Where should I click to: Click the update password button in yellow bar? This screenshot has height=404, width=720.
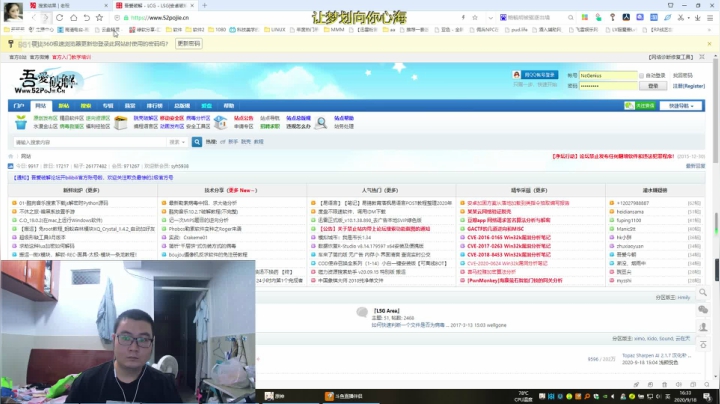pos(189,44)
